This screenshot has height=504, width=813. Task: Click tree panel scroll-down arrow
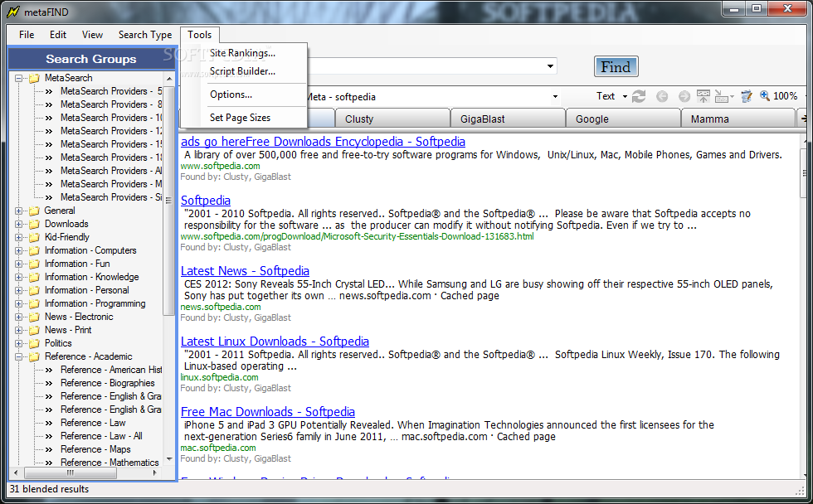coord(169,459)
